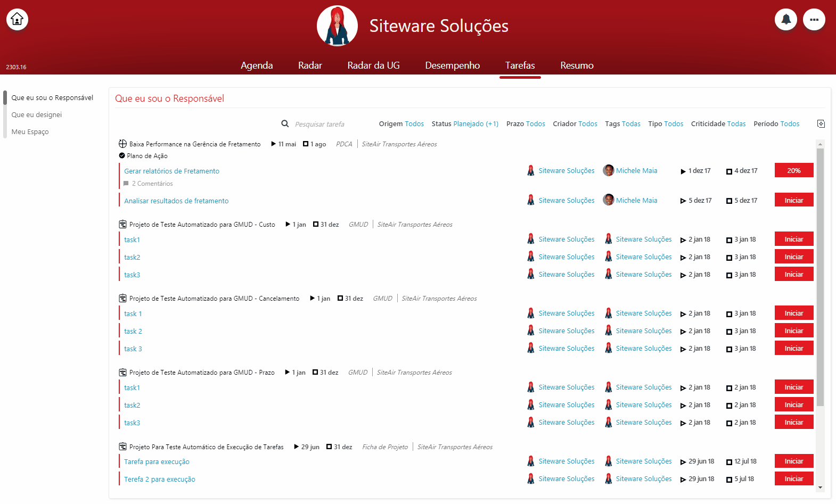Click the task list scrollbar thumb

(x=820, y=277)
